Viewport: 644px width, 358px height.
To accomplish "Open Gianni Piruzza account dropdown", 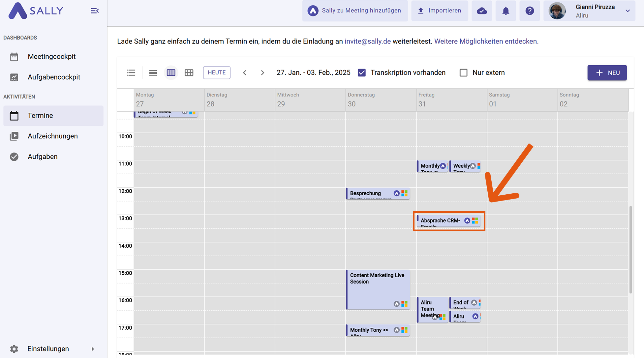I will pos(628,11).
